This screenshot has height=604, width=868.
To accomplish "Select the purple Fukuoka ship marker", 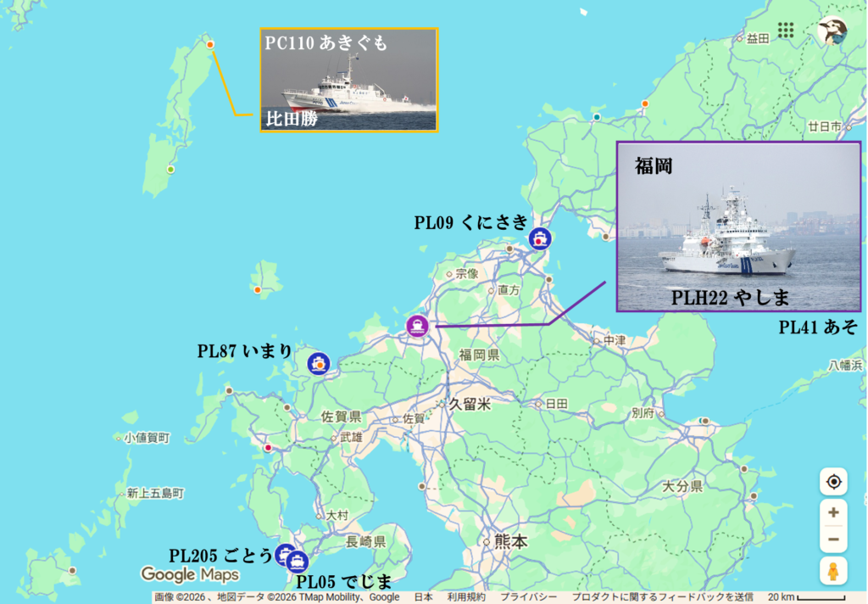I will pyautogui.click(x=417, y=326).
